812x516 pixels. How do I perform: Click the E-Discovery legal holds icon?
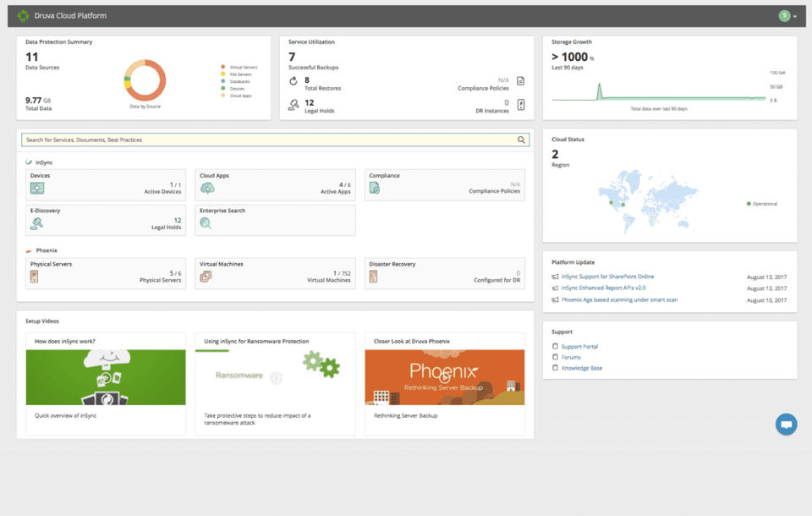click(36, 223)
